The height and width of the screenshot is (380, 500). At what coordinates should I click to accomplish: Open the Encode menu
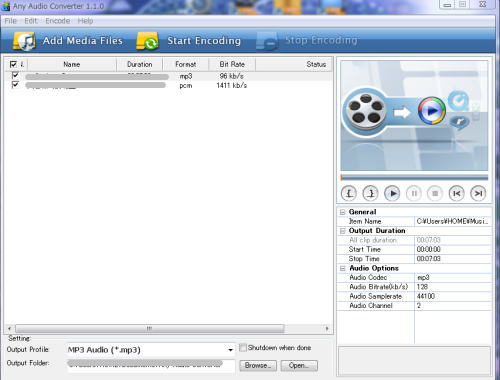(58, 21)
